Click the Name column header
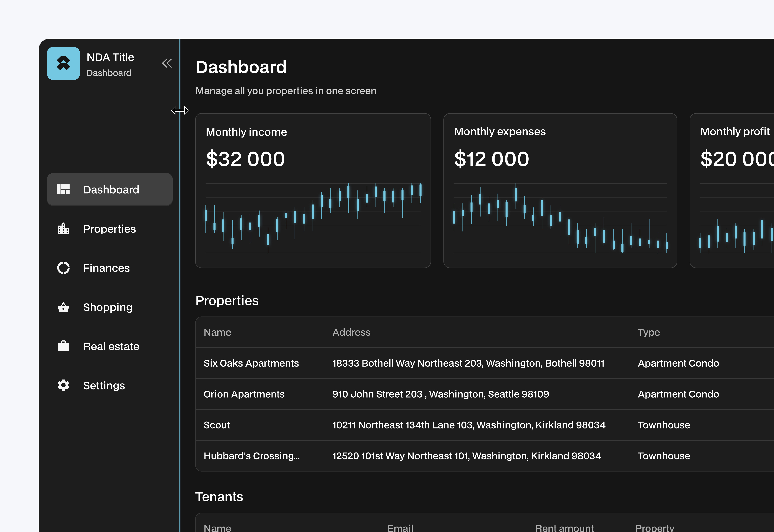Viewport: 774px width, 532px height. tap(217, 332)
